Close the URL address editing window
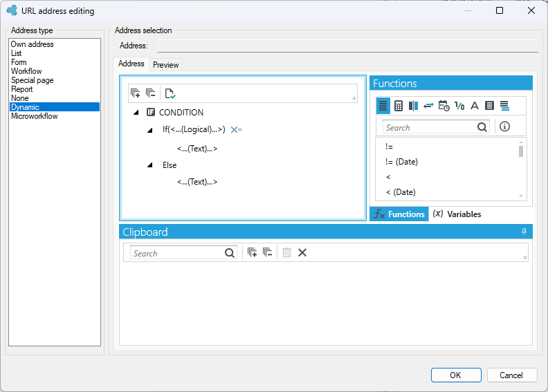Image resolution: width=548 pixels, height=392 pixels. click(531, 10)
